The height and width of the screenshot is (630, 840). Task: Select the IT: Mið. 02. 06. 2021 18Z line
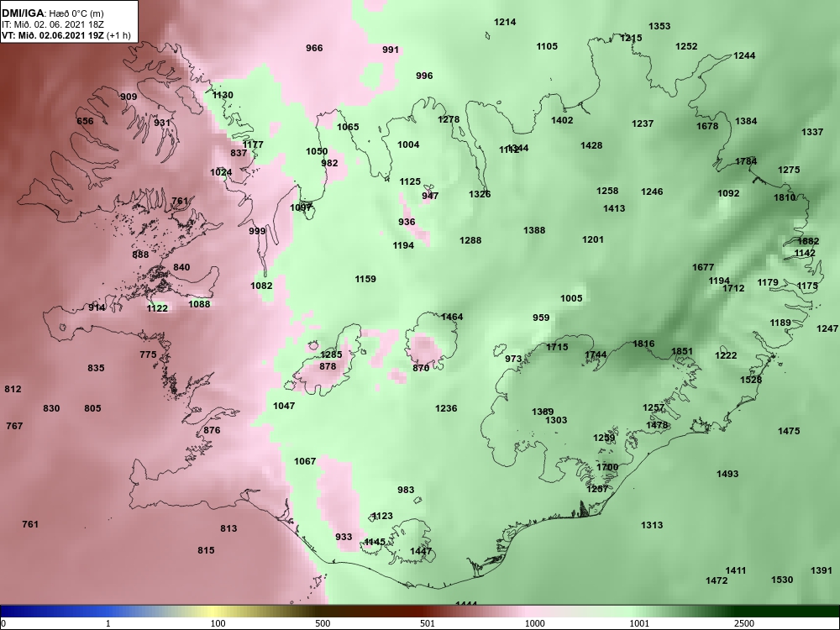coord(51,24)
